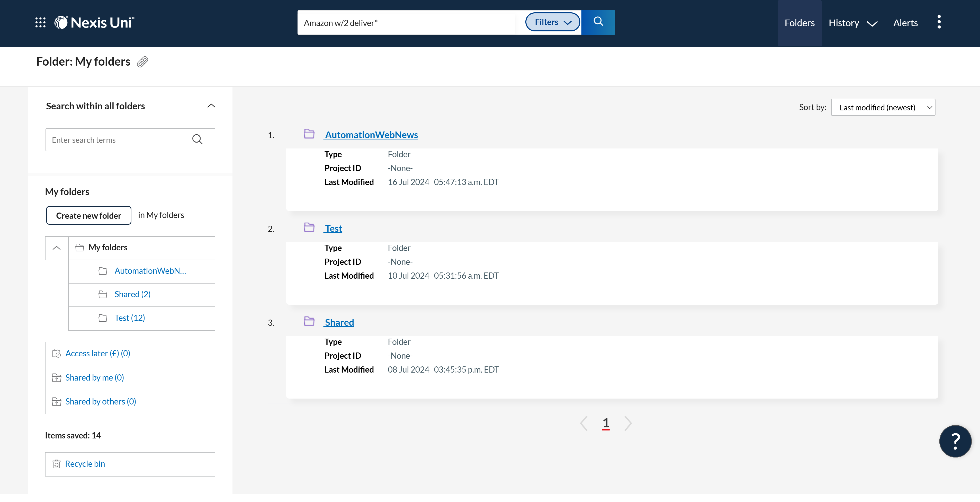The width and height of the screenshot is (980, 502).
Task: Open the Filters dropdown
Action: coord(552,22)
